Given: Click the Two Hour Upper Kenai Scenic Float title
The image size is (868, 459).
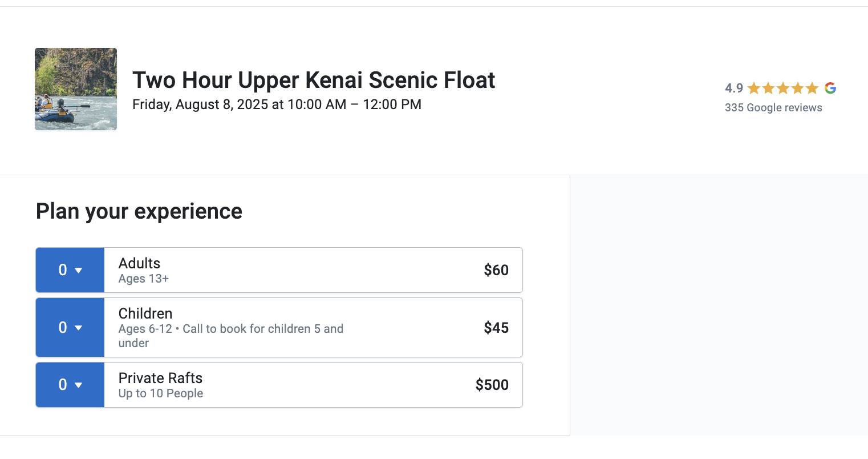Looking at the screenshot, I should point(313,80).
